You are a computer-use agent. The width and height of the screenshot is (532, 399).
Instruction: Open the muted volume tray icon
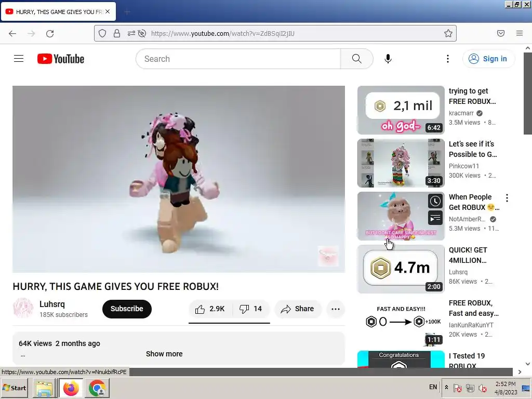(482, 388)
